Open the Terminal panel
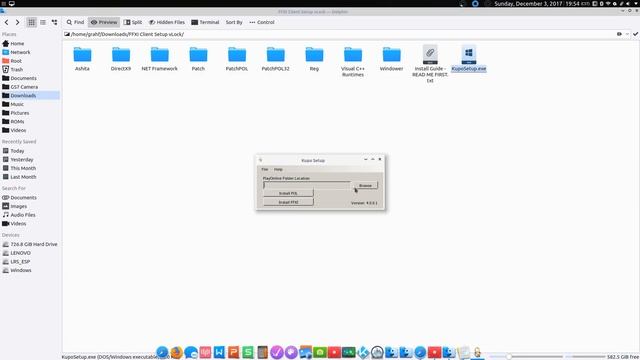 pyautogui.click(x=205, y=22)
